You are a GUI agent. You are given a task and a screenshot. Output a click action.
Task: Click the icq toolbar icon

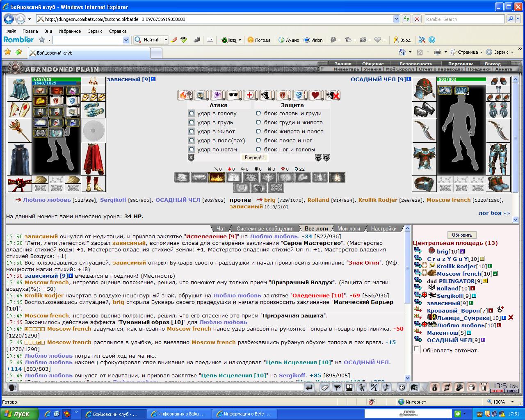[x=228, y=40]
